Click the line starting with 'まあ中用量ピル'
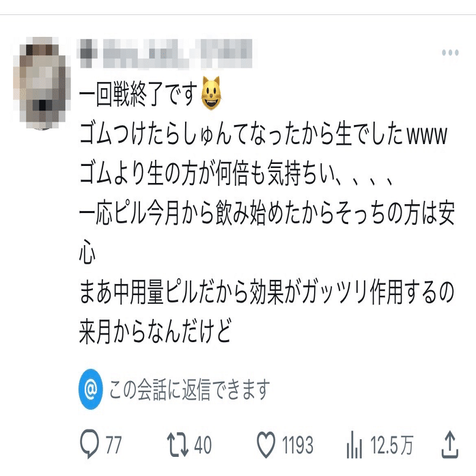Image resolution: width=476 pixels, height=476 pixels. [266, 292]
